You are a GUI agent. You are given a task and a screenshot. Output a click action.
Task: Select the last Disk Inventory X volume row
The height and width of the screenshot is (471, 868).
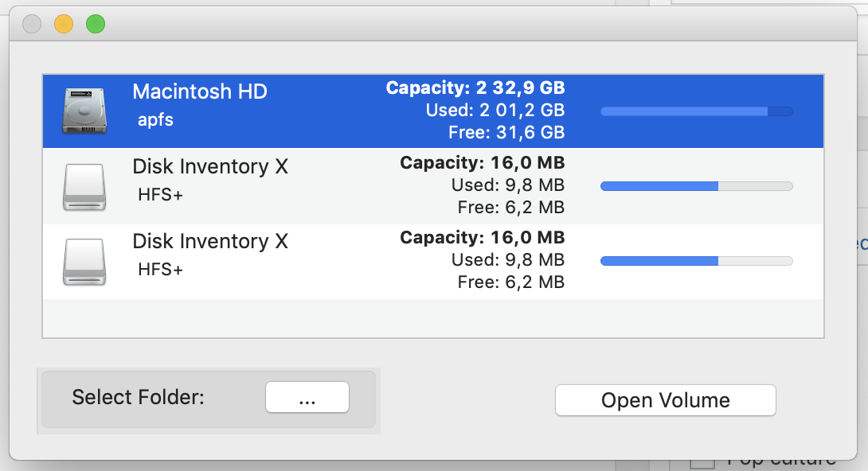click(x=433, y=261)
